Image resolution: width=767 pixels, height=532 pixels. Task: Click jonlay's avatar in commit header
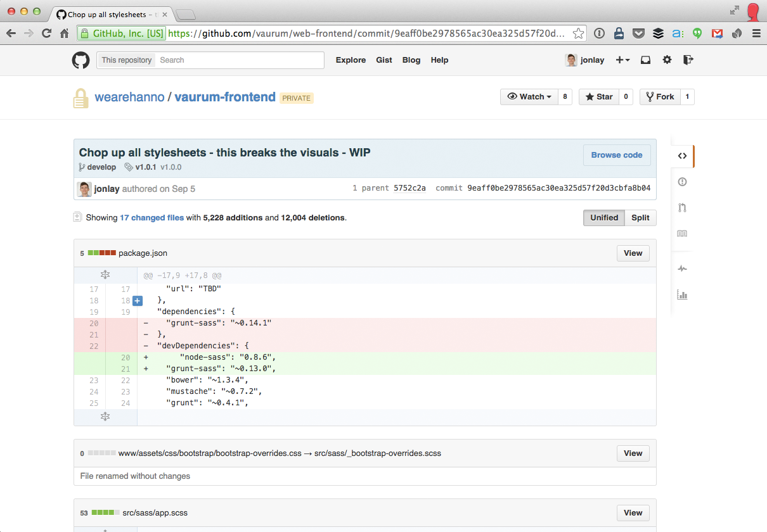point(84,189)
